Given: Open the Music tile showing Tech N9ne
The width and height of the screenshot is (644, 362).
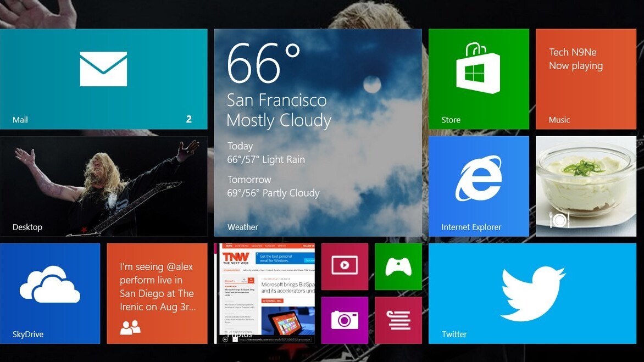Looking at the screenshot, I should point(586,79).
